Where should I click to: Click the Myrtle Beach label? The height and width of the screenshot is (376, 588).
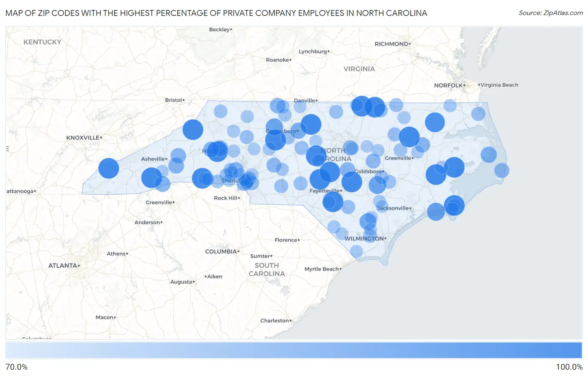coord(323,269)
